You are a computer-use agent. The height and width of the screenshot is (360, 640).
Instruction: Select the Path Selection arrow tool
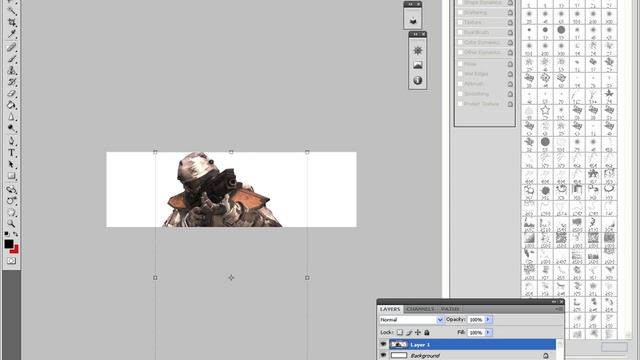11,164
